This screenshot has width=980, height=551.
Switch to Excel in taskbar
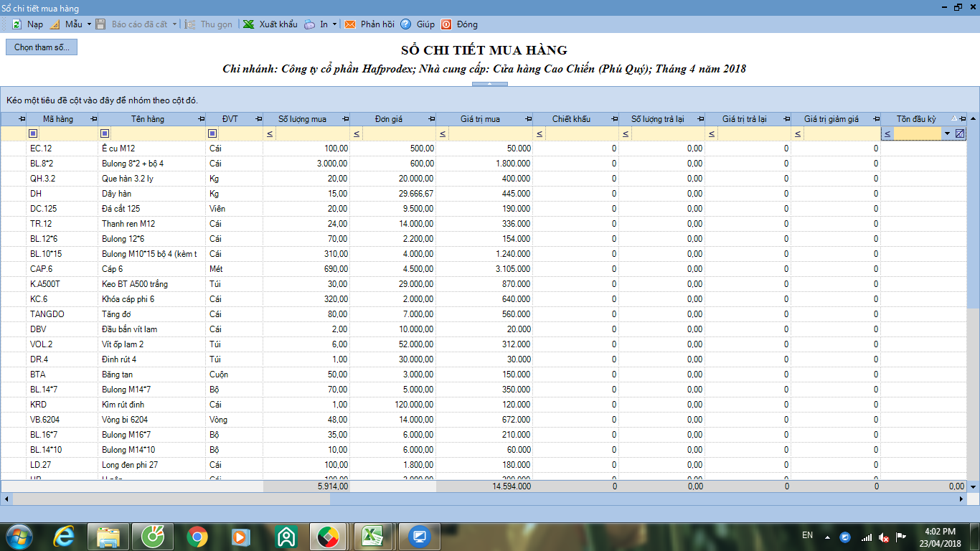click(372, 536)
